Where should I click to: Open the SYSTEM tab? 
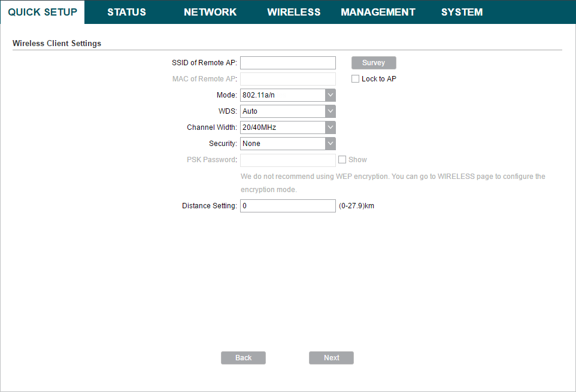462,12
